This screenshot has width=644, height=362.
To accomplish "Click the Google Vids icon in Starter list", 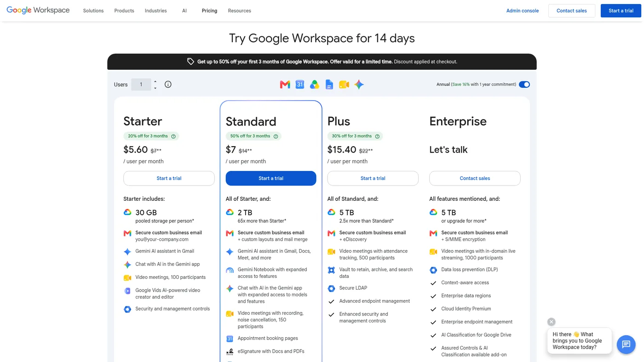I will click(x=127, y=291).
